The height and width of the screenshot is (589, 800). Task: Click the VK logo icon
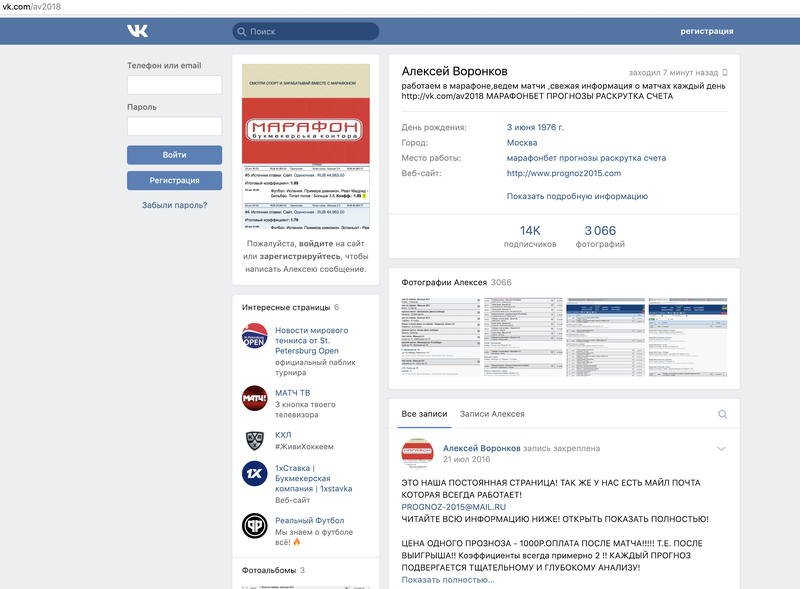click(x=137, y=31)
